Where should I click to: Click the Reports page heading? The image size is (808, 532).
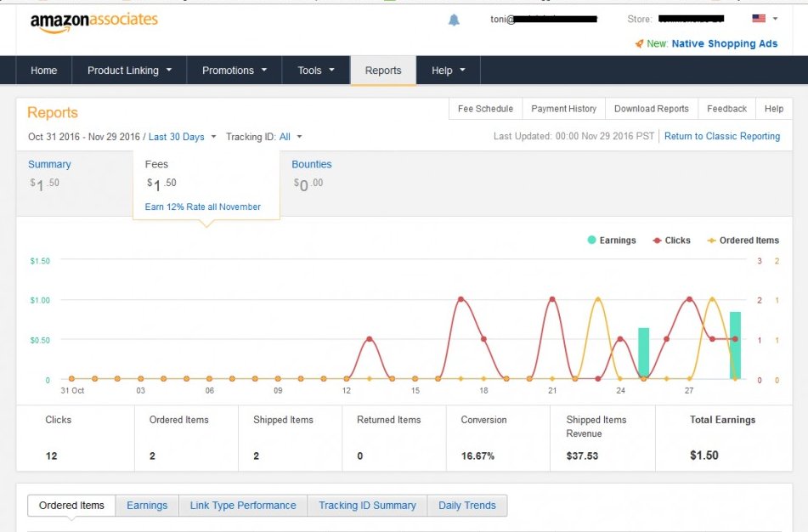coord(53,112)
